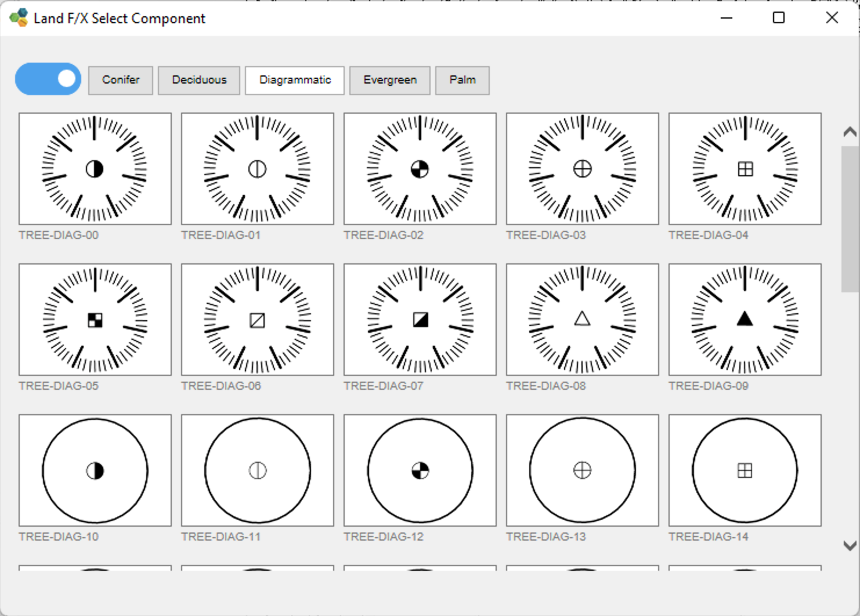Choose the TREE-DIAG-14 plain circle symbol
860x616 pixels.
coord(745,470)
